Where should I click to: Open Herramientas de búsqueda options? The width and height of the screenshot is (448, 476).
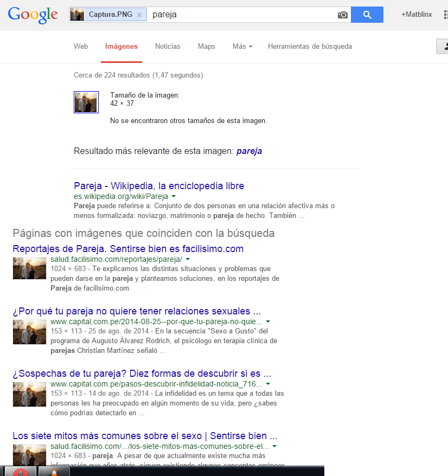(310, 47)
